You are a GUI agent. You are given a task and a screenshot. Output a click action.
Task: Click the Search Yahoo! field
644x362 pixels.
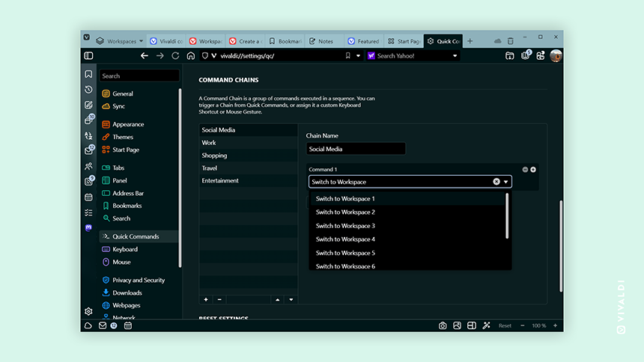pos(413,56)
